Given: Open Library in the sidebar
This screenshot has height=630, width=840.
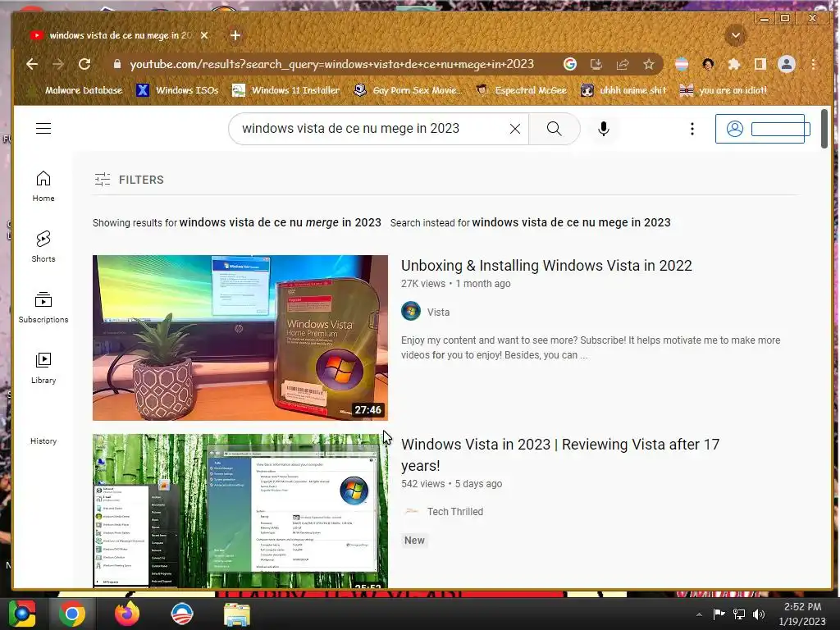Looking at the screenshot, I should [x=43, y=368].
